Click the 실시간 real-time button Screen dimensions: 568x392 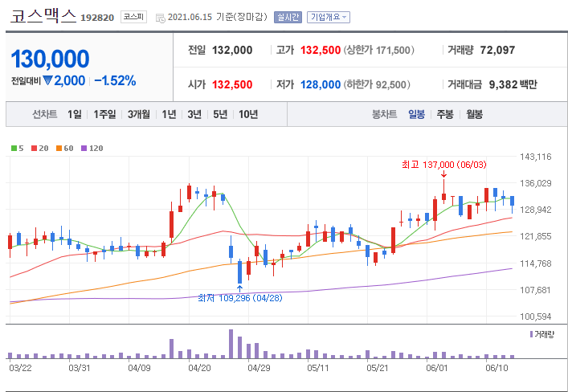pyautogui.click(x=288, y=17)
